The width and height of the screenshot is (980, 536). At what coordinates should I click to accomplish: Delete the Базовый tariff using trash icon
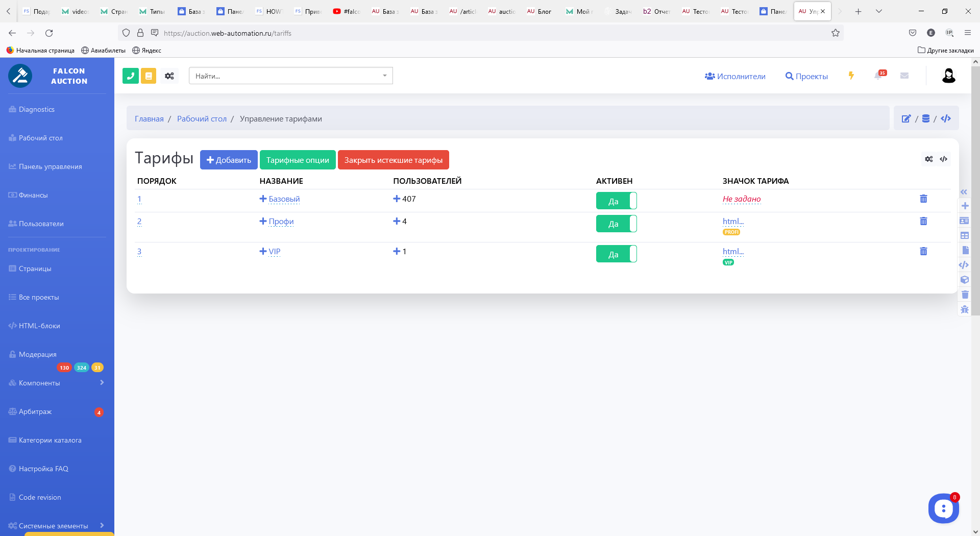click(923, 199)
